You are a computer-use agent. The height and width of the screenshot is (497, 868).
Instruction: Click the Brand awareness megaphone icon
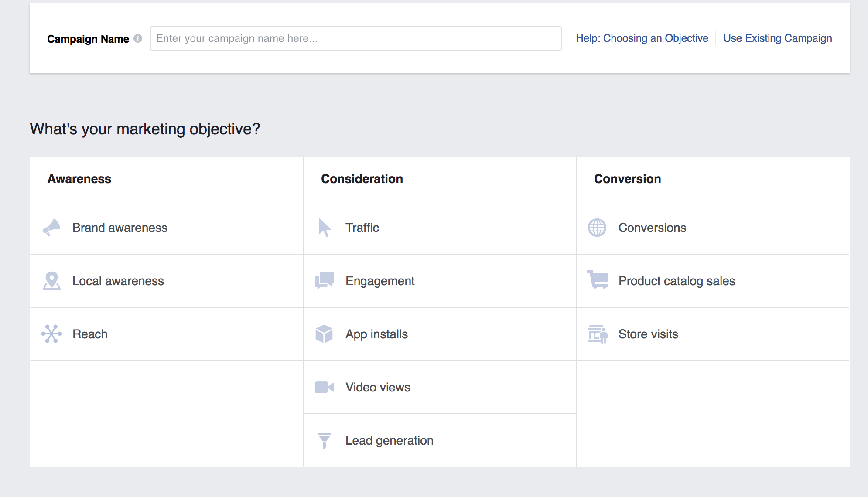pyautogui.click(x=51, y=228)
